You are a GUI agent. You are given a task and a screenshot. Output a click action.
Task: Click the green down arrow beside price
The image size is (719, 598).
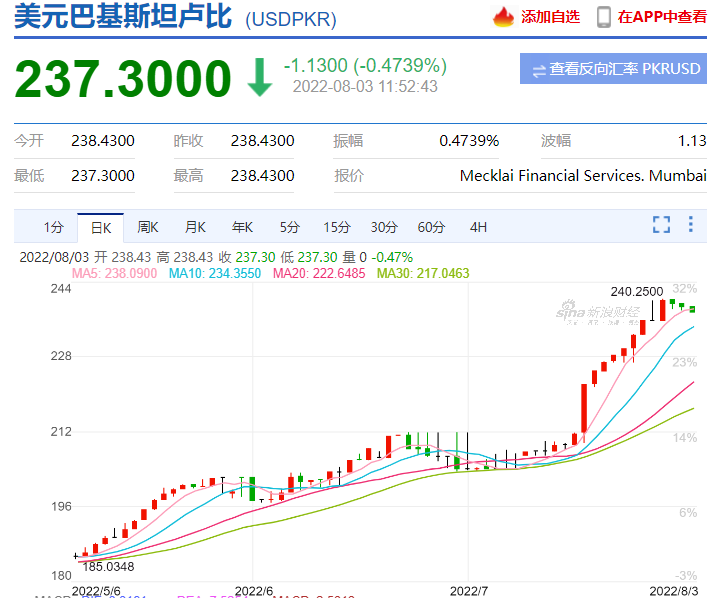[x=260, y=78]
